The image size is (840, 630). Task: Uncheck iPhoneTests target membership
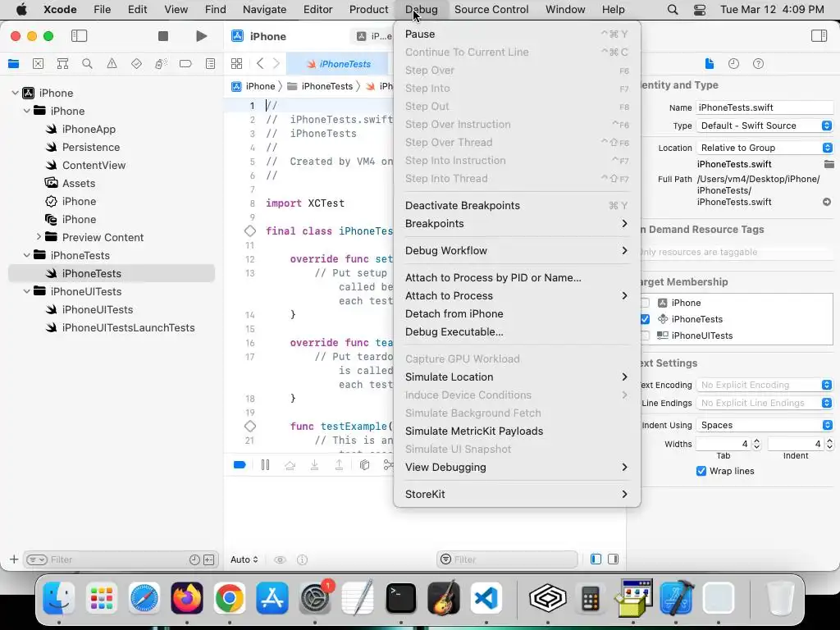click(x=646, y=319)
